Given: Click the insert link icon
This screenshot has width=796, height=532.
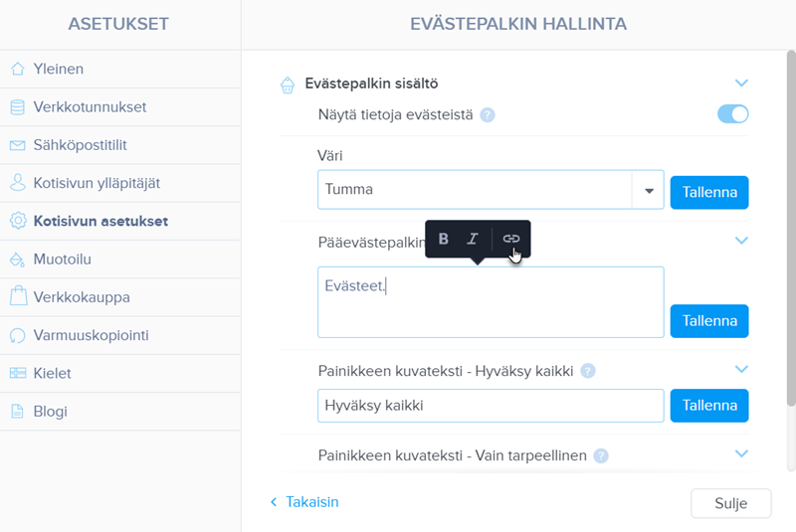Looking at the screenshot, I should pyautogui.click(x=511, y=239).
